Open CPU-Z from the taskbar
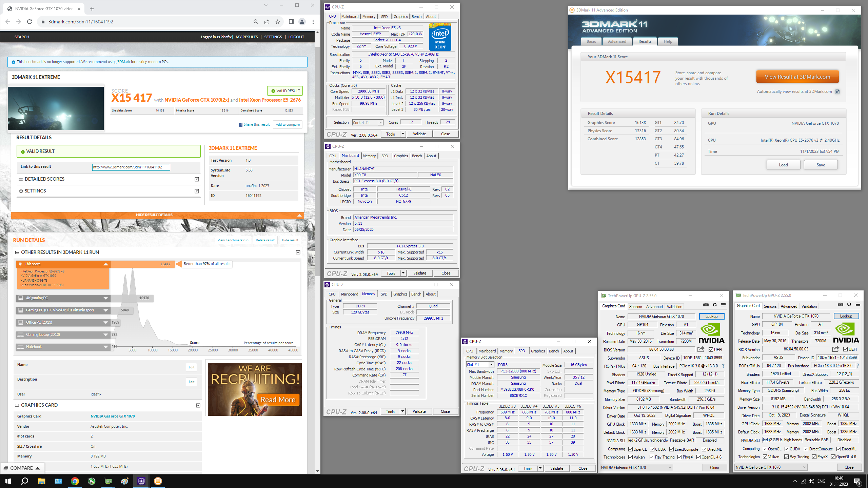 tap(141, 481)
